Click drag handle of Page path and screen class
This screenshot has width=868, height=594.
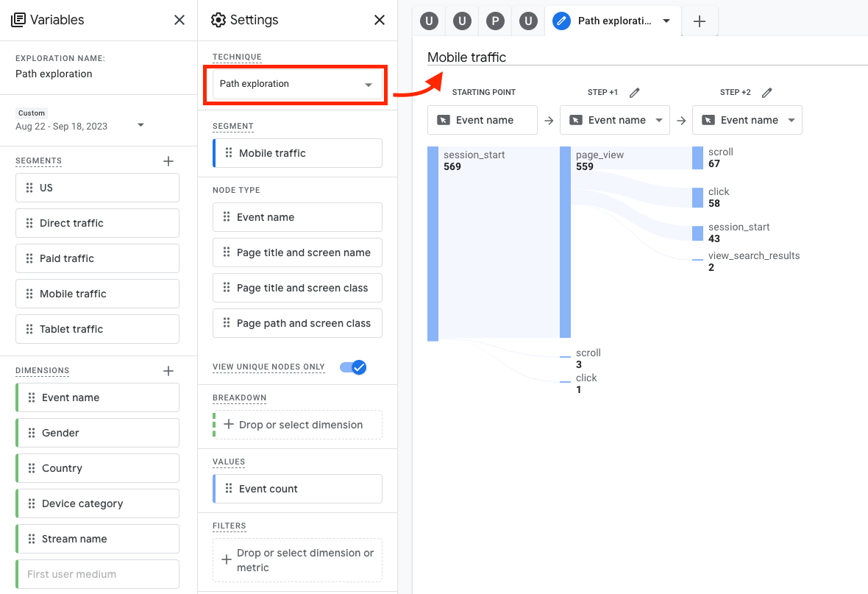pos(227,323)
